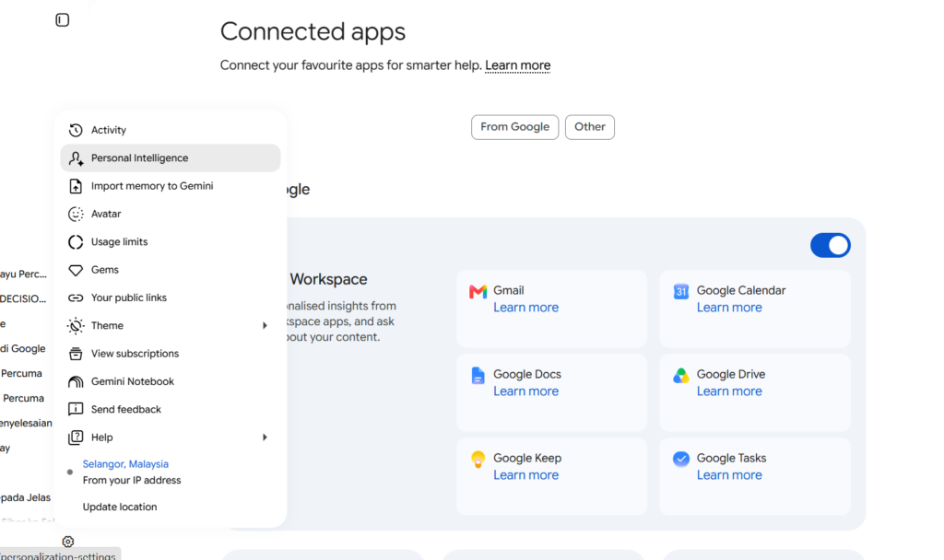Select Usage limits menu item
This screenshot has height=560, width=944.
(x=171, y=242)
